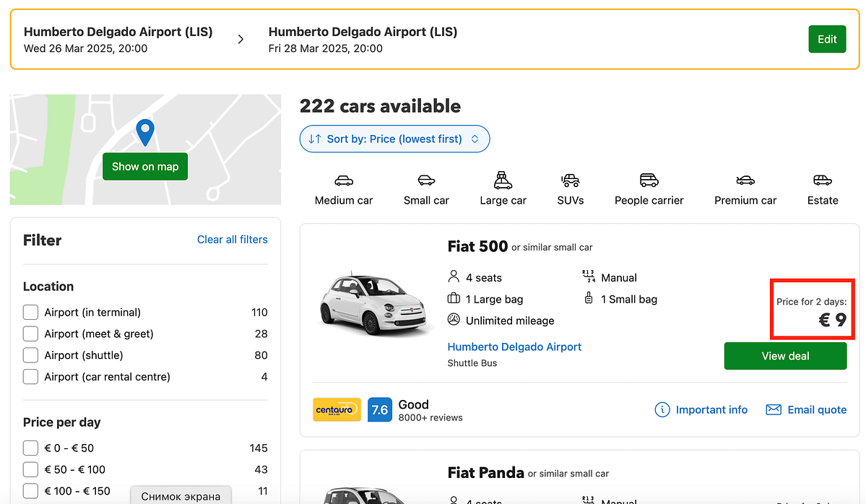The height and width of the screenshot is (504, 866).
Task: Enable Airport (in terminal) checkbox
Action: tap(30, 313)
